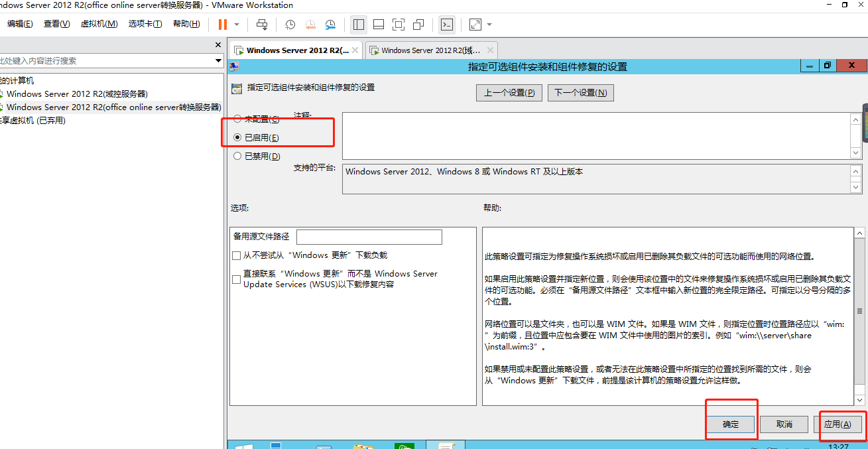This screenshot has width=868, height=449.
Task: Select the 已启用 radio button
Action: tap(237, 137)
